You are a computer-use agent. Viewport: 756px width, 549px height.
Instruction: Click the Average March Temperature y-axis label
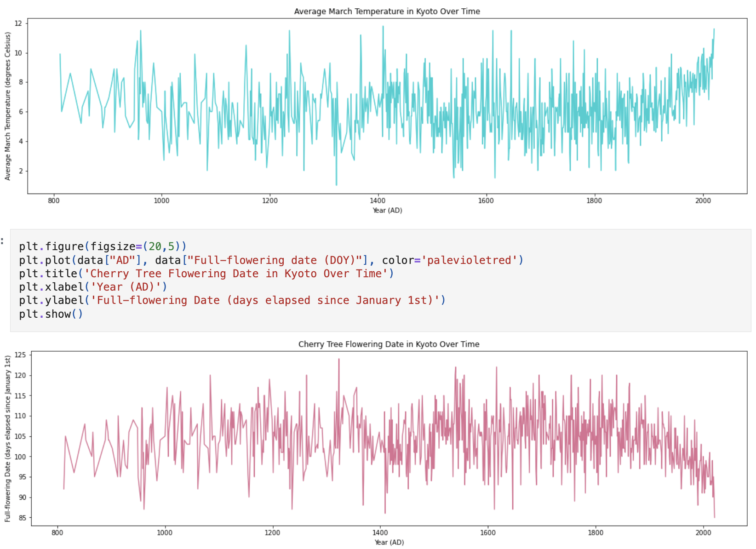pyautogui.click(x=7, y=106)
